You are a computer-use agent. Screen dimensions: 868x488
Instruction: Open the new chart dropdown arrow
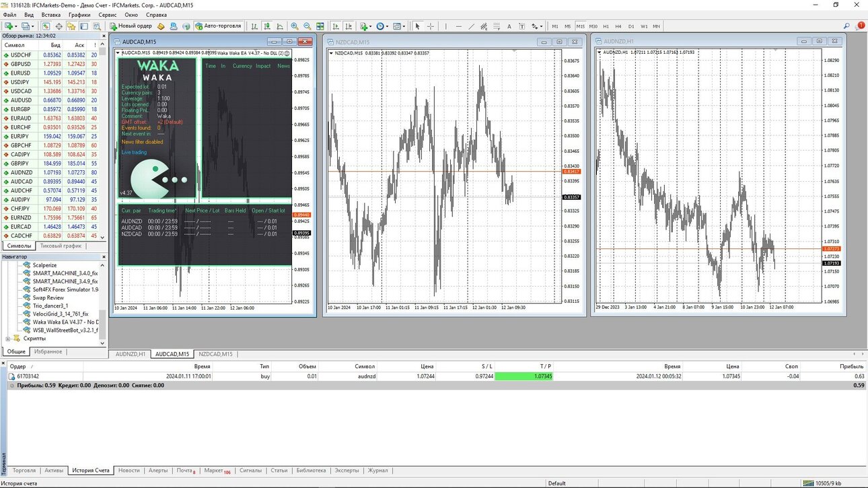pyautogui.click(x=15, y=26)
